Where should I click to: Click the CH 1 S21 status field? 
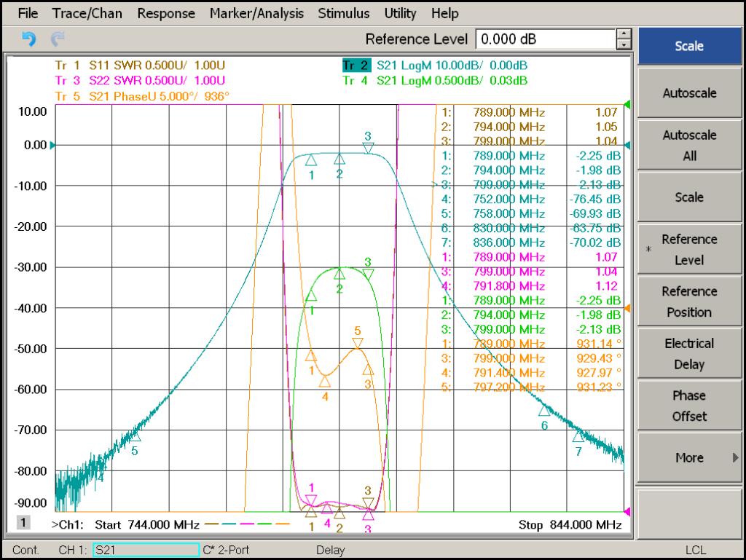pyautogui.click(x=146, y=550)
